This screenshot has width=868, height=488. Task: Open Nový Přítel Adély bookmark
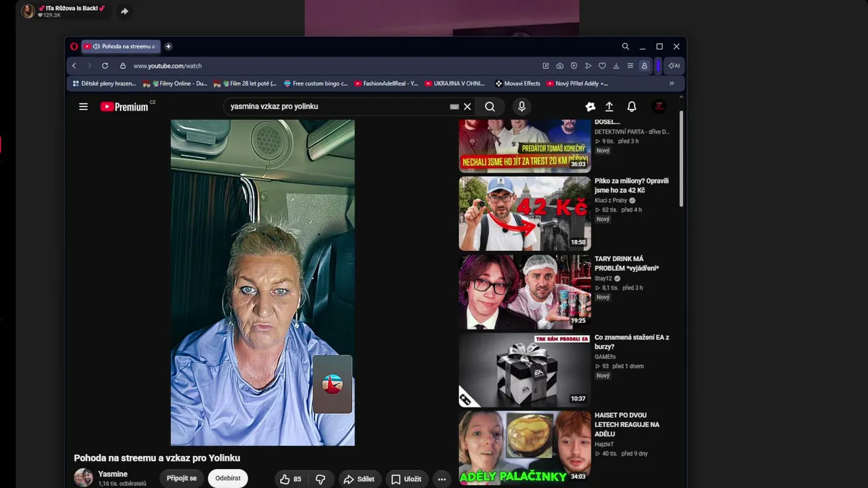coord(577,83)
